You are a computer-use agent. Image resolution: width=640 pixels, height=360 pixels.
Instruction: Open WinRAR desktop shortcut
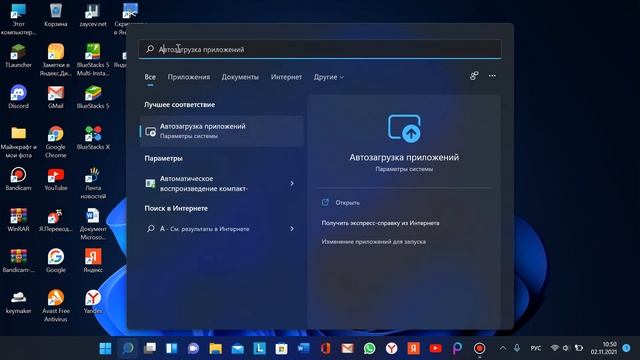tap(18, 220)
